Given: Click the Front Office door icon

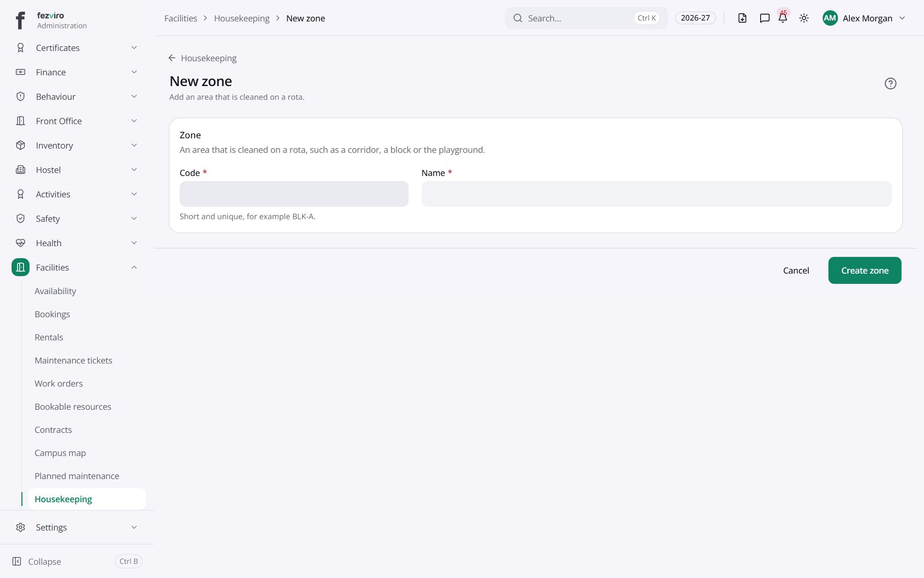Looking at the screenshot, I should (20, 121).
